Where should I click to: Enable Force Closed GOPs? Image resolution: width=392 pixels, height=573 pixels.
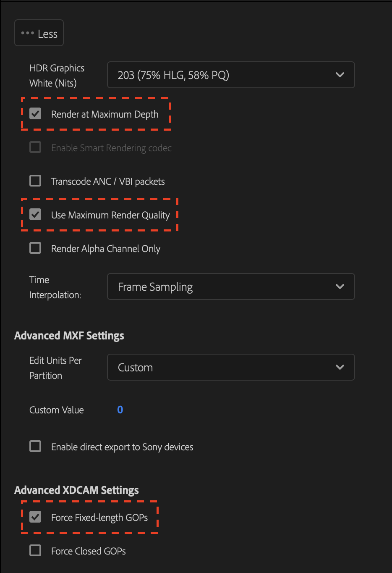point(35,551)
